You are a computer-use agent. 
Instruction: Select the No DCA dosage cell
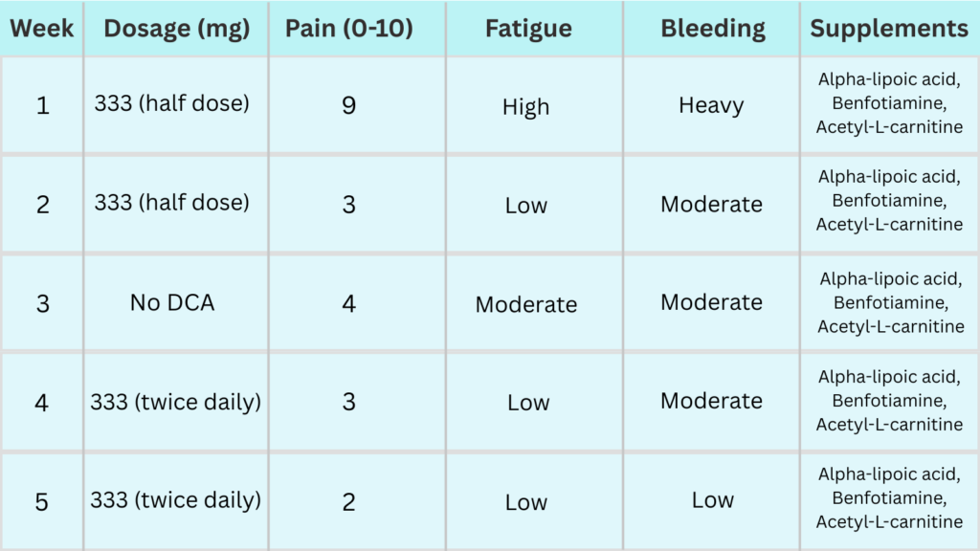click(x=172, y=303)
